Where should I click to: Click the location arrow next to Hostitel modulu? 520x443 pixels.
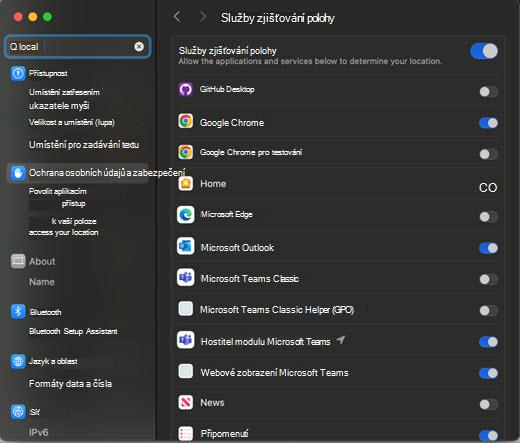341,340
